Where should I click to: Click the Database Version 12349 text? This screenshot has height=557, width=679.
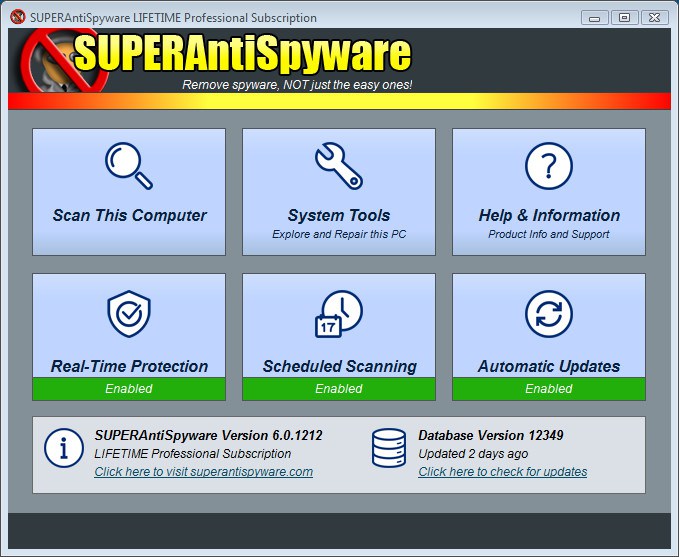(491, 435)
